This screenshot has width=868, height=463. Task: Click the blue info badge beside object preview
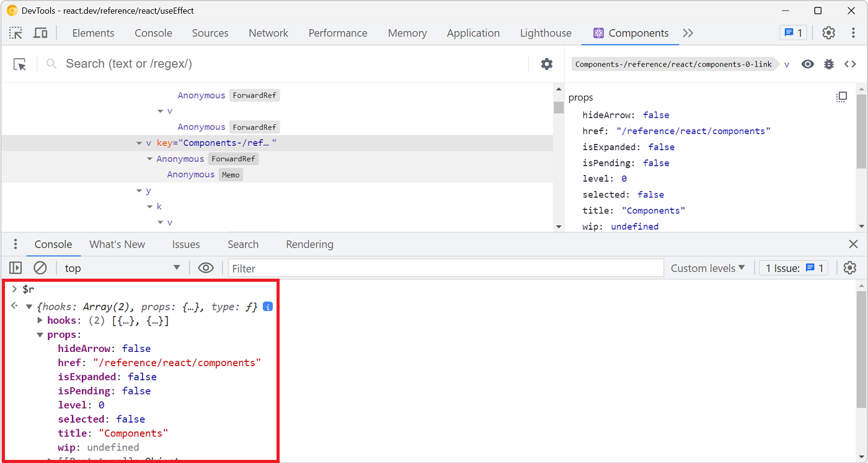268,307
